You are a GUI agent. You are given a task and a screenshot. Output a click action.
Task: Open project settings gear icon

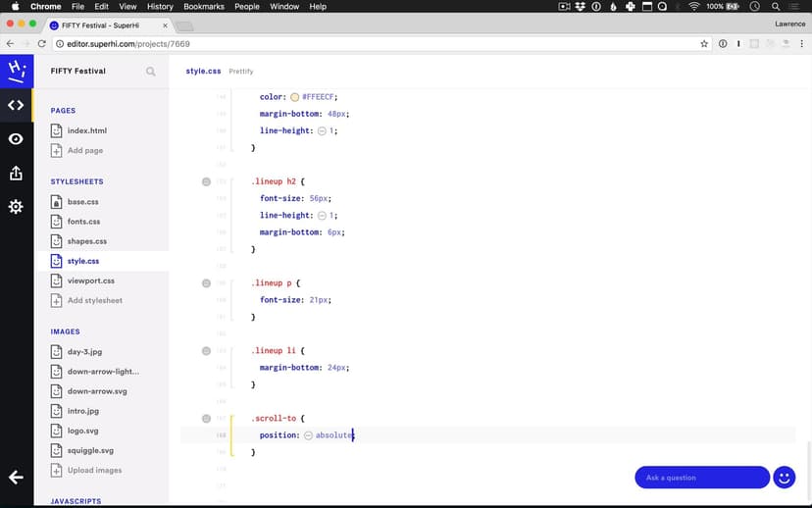click(x=16, y=207)
